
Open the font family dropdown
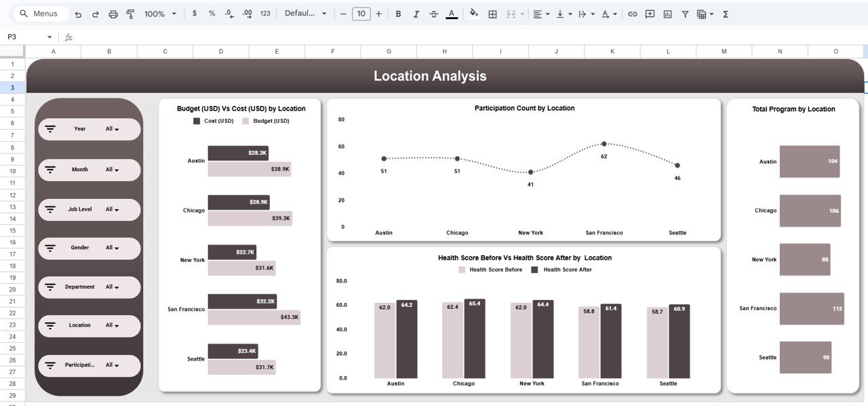(305, 13)
